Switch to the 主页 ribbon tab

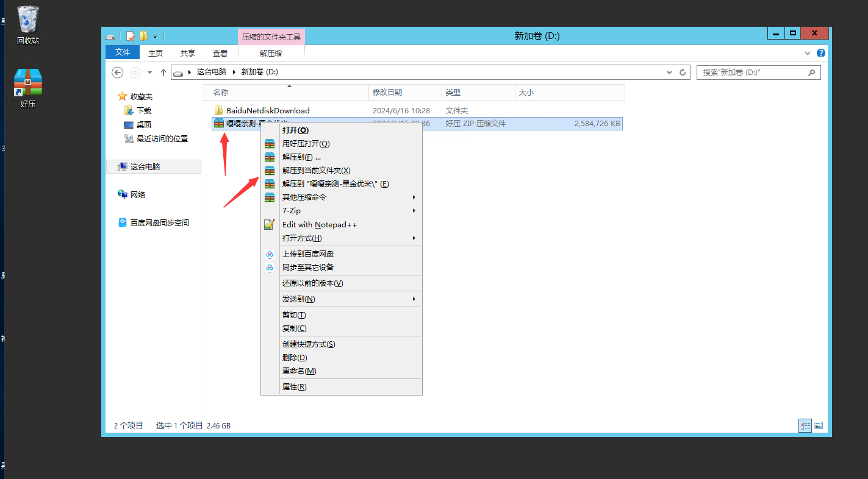(156, 53)
